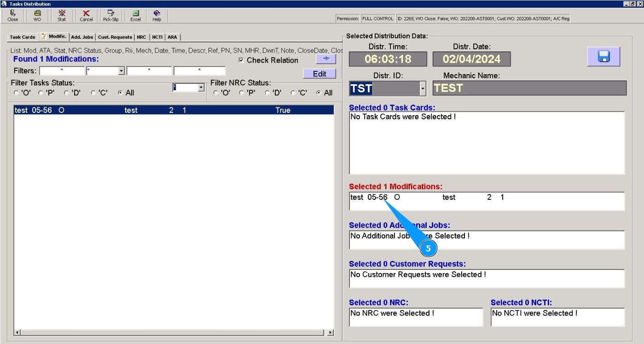Switch to the Modific. tab

tap(53, 36)
